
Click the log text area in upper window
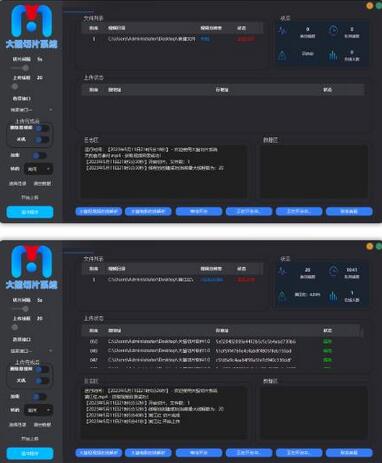pyautogui.click(x=163, y=171)
